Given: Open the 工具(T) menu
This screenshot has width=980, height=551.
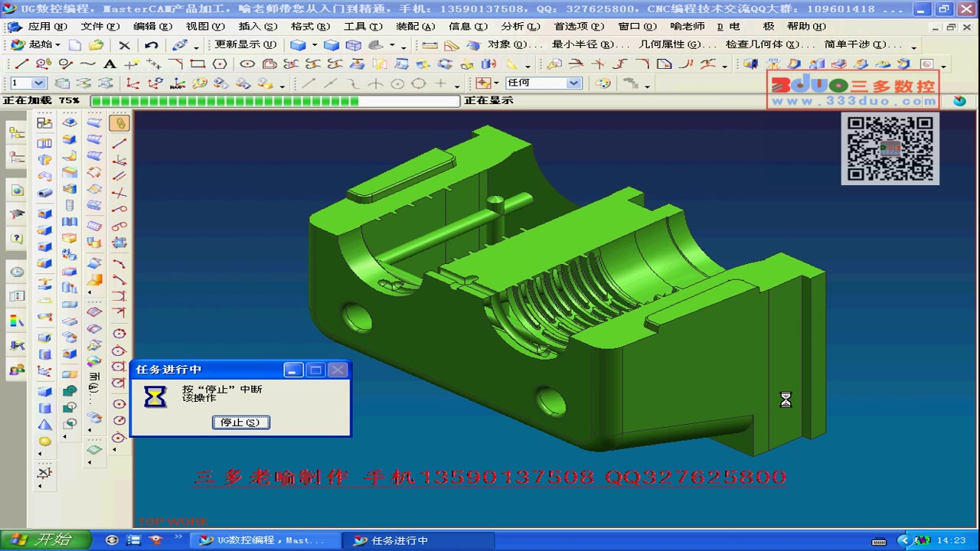Looking at the screenshot, I should 363,26.
